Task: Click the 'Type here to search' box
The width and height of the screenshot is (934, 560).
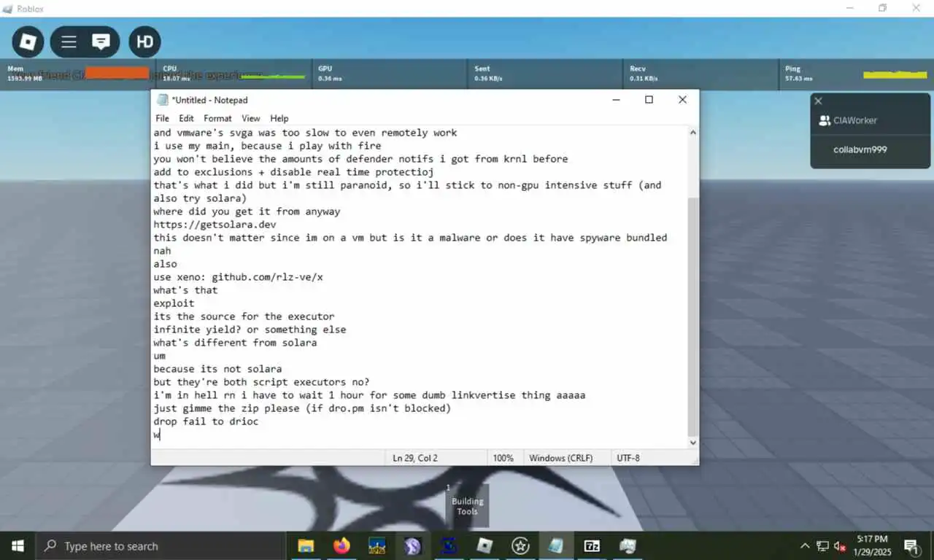Action: coord(160,545)
